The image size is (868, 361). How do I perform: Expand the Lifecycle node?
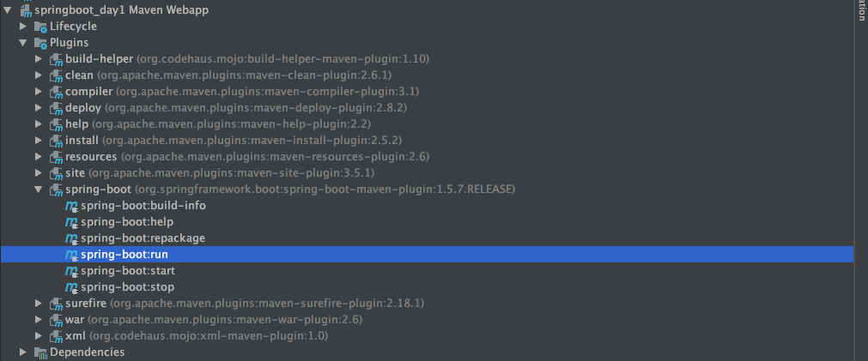coord(22,27)
